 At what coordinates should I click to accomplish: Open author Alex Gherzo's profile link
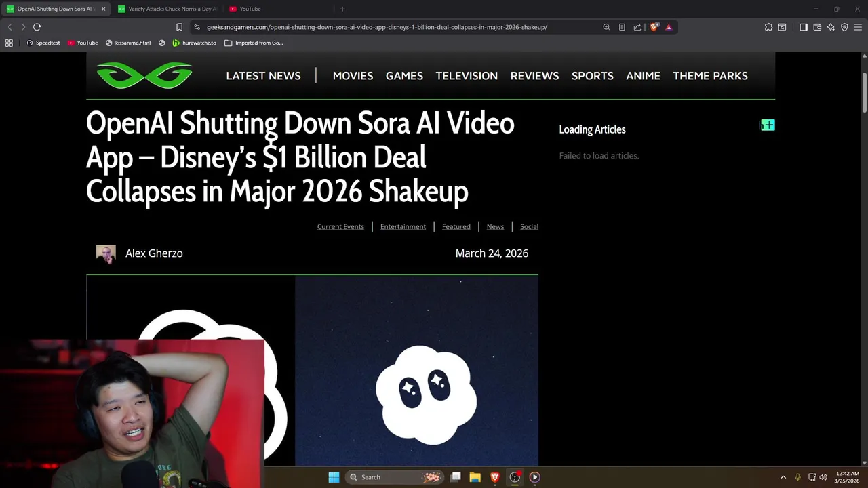(154, 253)
